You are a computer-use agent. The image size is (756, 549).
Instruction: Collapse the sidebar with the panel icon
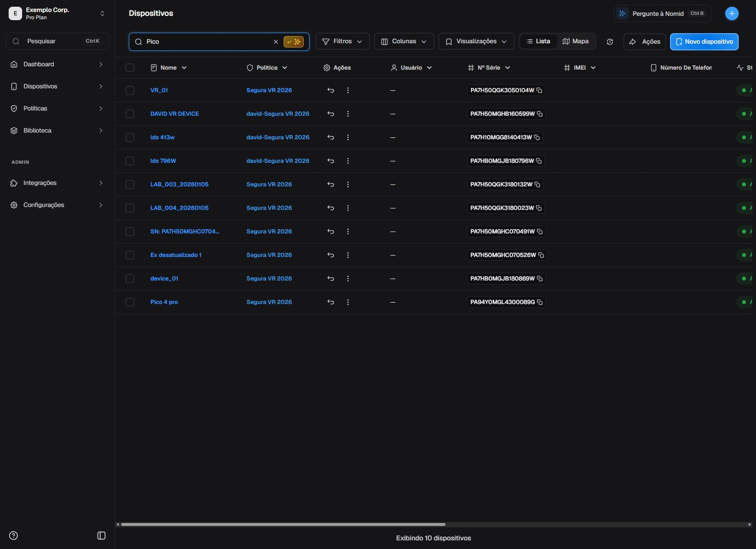click(x=101, y=536)
